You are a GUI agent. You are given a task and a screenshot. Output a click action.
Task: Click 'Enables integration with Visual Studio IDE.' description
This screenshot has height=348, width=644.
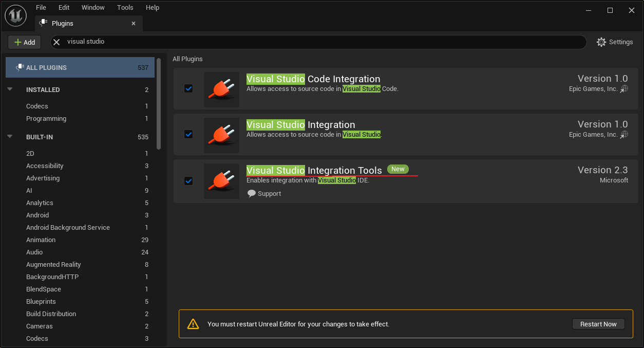[x=308, y=180]
